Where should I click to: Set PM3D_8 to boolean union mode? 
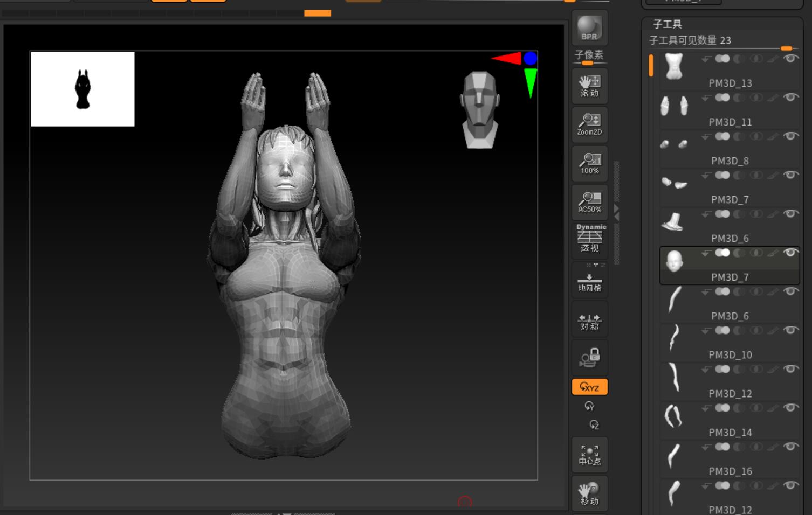tap(722, 136)
